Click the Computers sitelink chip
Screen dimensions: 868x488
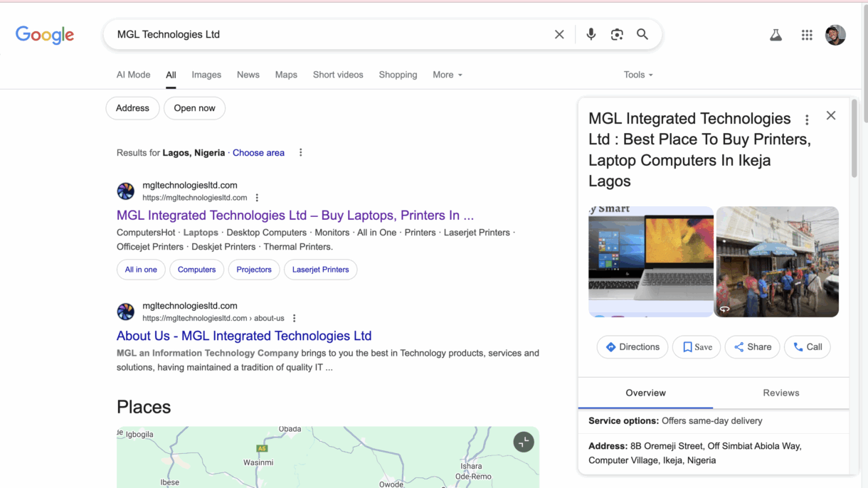(196, 270)
